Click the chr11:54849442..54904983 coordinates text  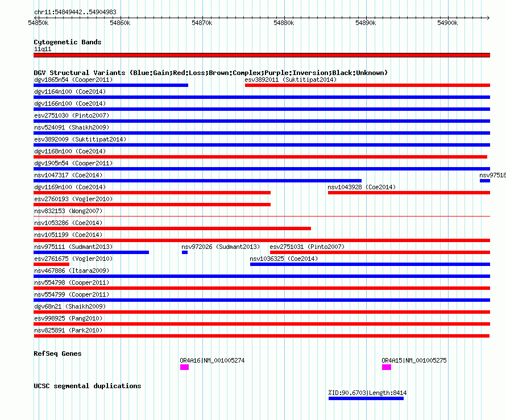(75, 13)
